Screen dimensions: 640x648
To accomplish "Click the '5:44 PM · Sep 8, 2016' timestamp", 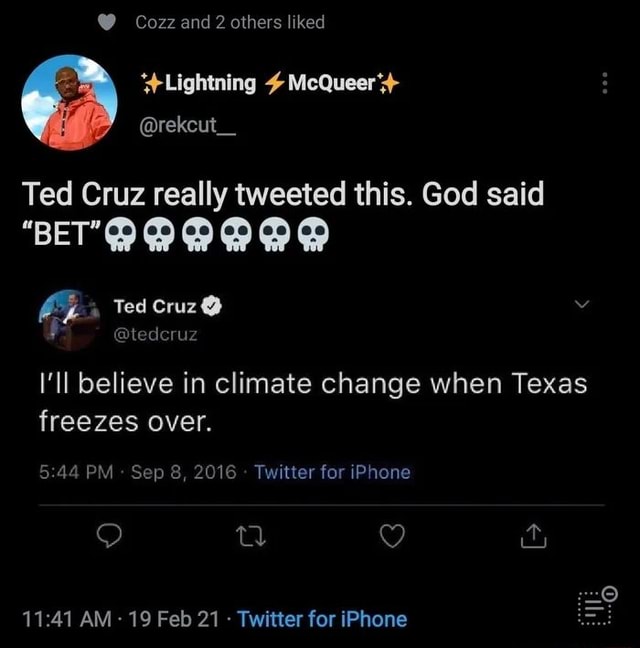I will [x=139, y=472].
